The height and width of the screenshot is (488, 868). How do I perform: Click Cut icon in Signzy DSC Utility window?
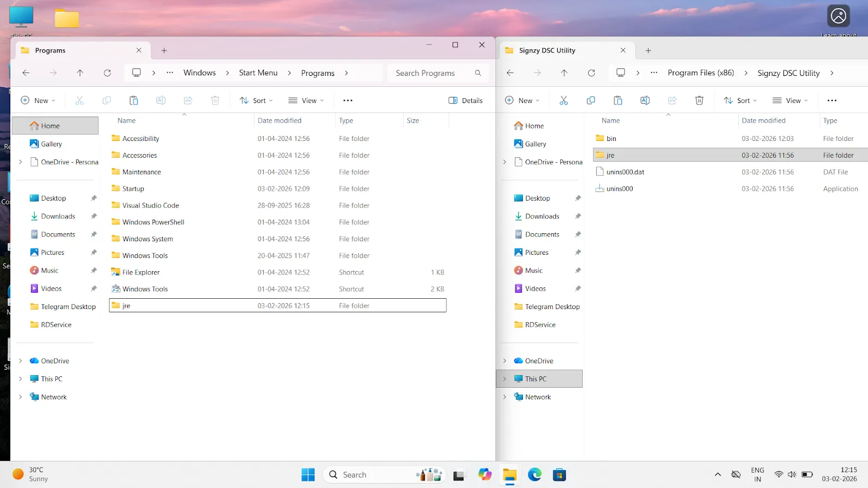(x=564, y=100)
